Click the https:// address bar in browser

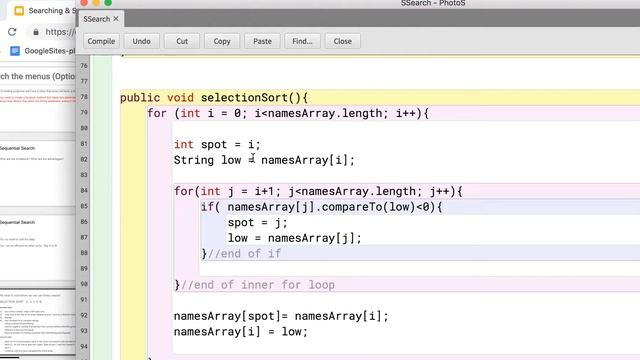(x=60, y=32)
